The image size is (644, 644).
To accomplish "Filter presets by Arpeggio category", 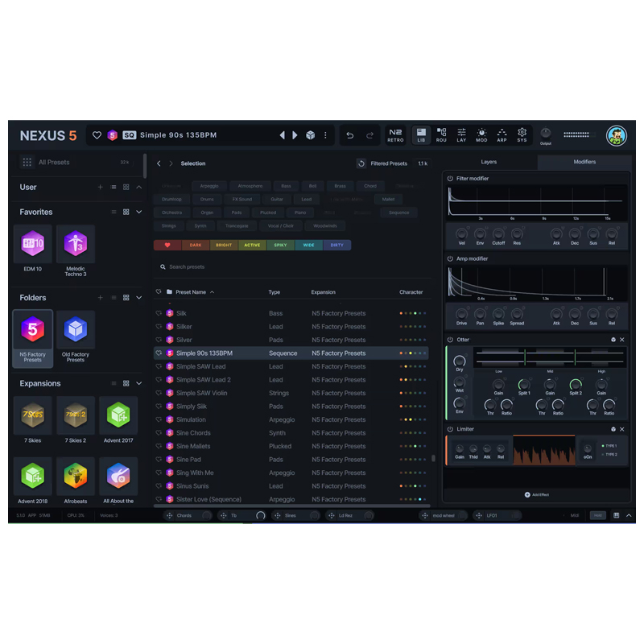I will pyautogui.click(x=209, y=186).
